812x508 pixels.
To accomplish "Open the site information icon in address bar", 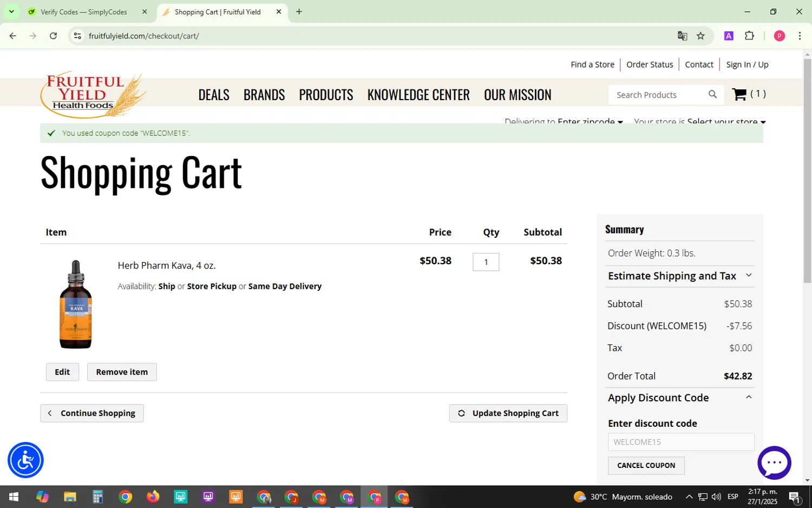I will (x=77, y=36).
